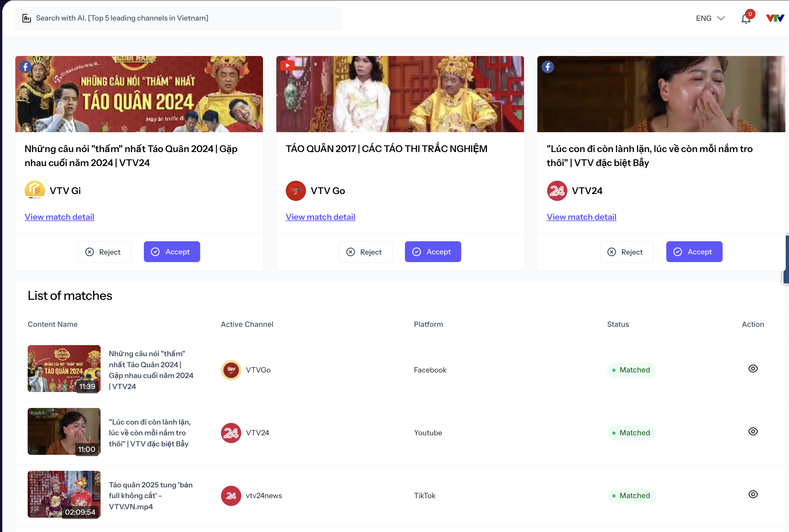View the VTVGo Facebook match via eye icon
789x532 pixels.
753,369
